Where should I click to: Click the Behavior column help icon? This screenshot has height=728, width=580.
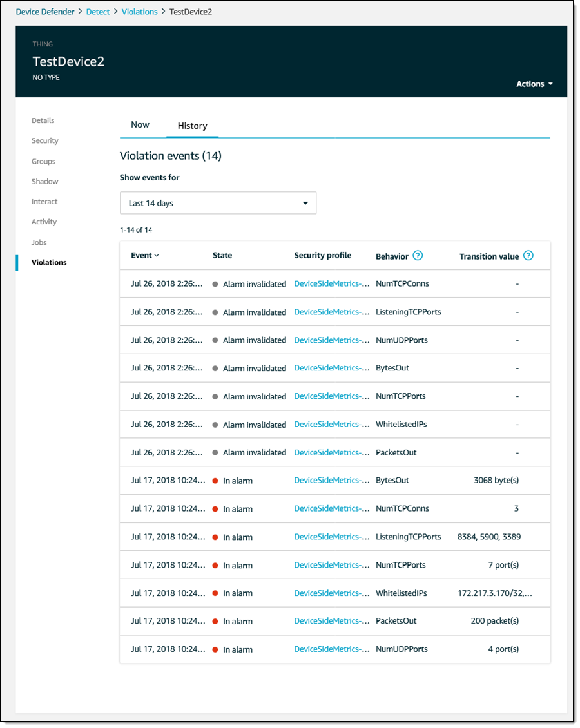pyautogui.click(x=418, y=256)
